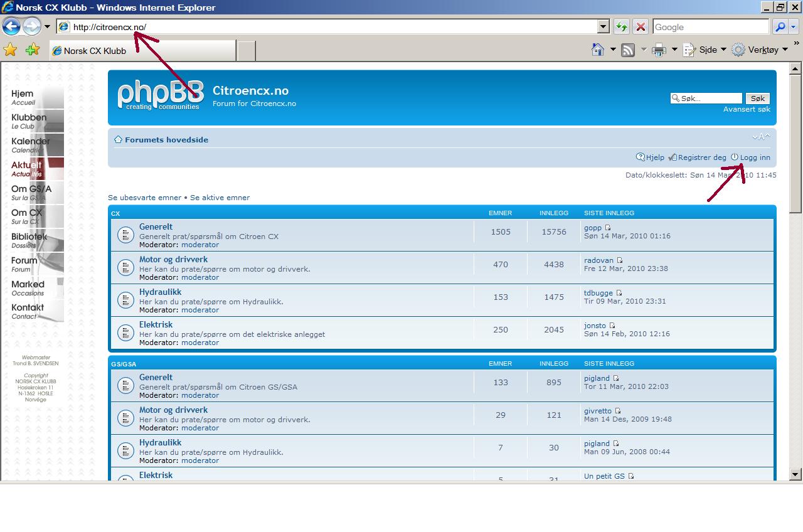The image size is (803, 532).
Task: View latest post icon next to jonsto
Action: click(612, 326)
